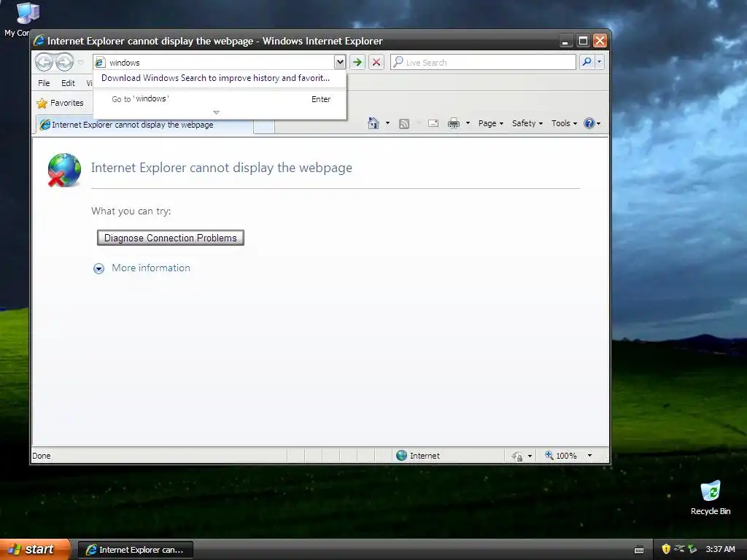Click the Help question mark icon
The width and height of the screenshot is (747, 560).
pos(589,123)
